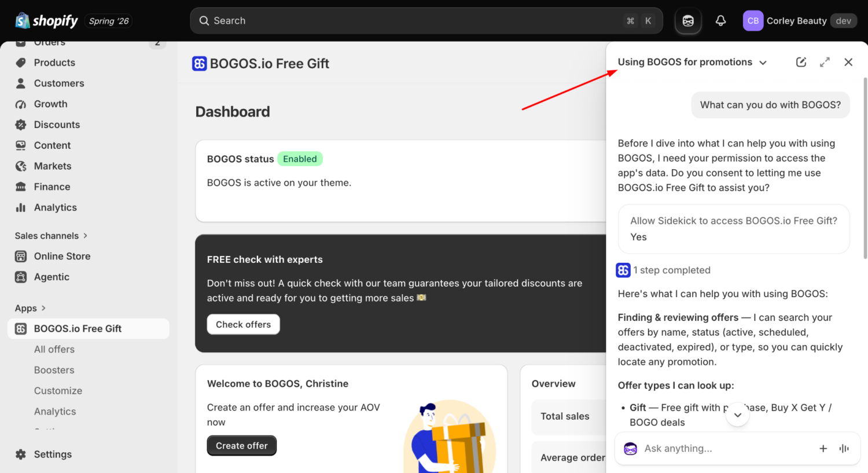Click the Markets globe icon in sidebar
The image size is (868, 473).
[x=21, y=166]
